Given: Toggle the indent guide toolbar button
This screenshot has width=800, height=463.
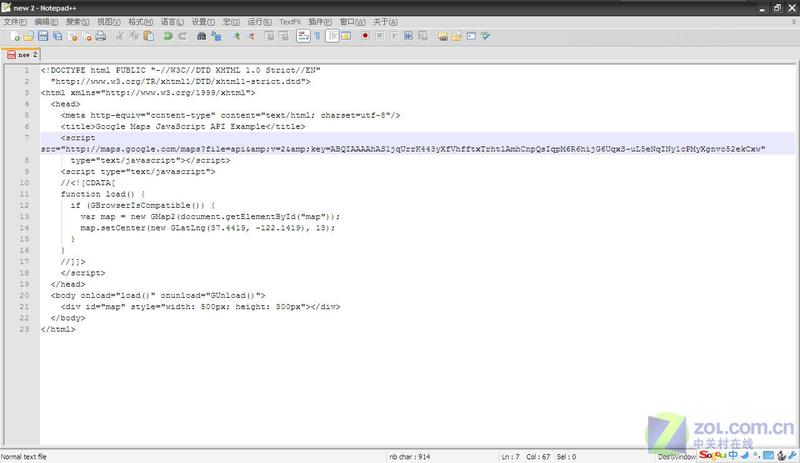Looking at the screenshot, I should [x=332, y=36].
